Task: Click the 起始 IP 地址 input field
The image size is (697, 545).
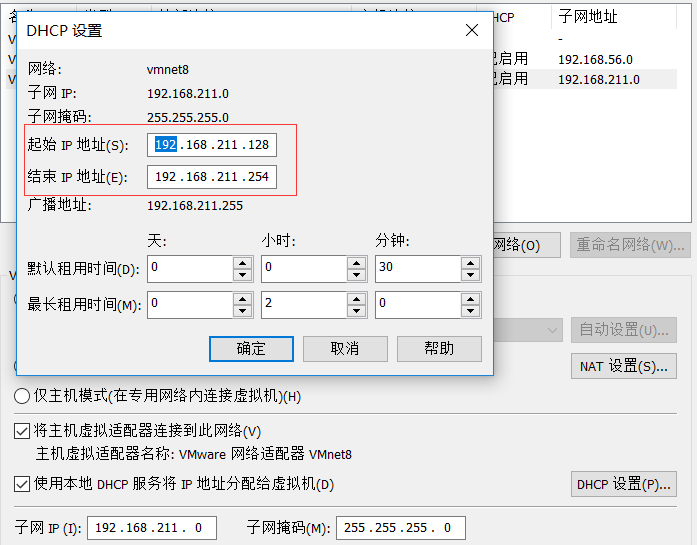Action: click(x=212, y=145)
